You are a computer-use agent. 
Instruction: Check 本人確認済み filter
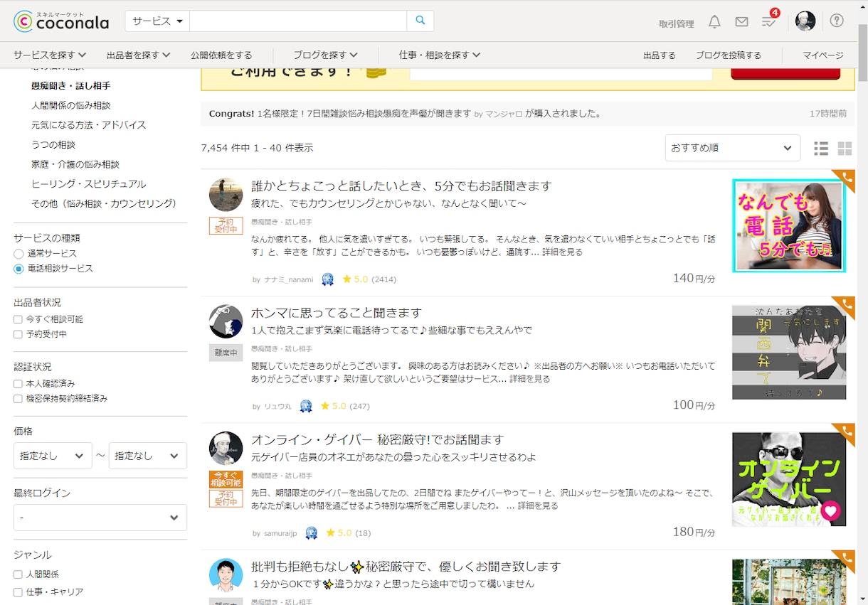click(x=18, y=384)
